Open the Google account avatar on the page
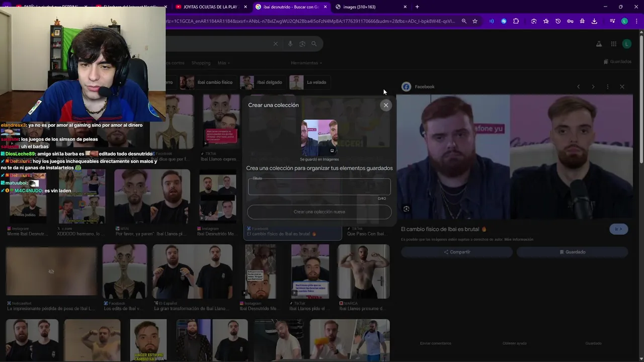644x362 pixels. pos(627,44)
